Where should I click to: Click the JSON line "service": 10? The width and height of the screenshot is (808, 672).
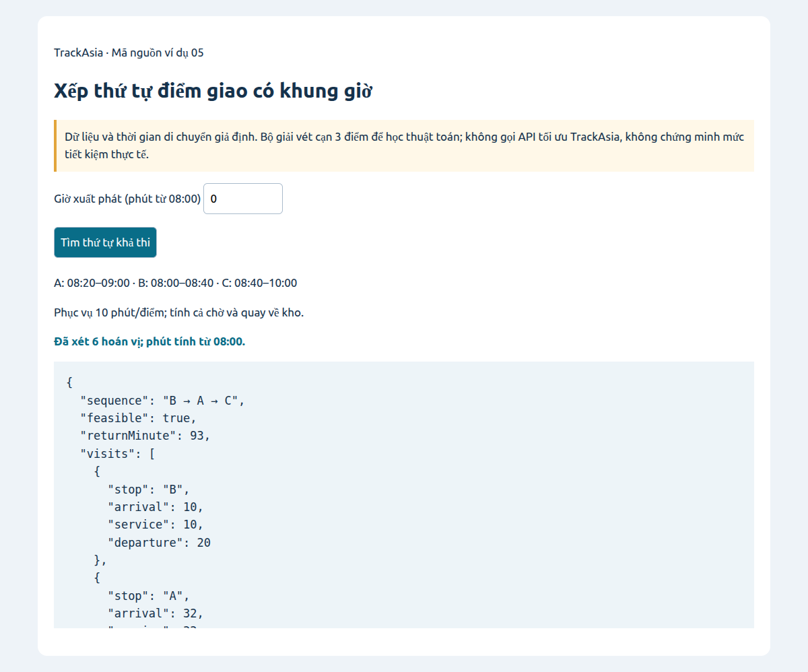(156, 525)
